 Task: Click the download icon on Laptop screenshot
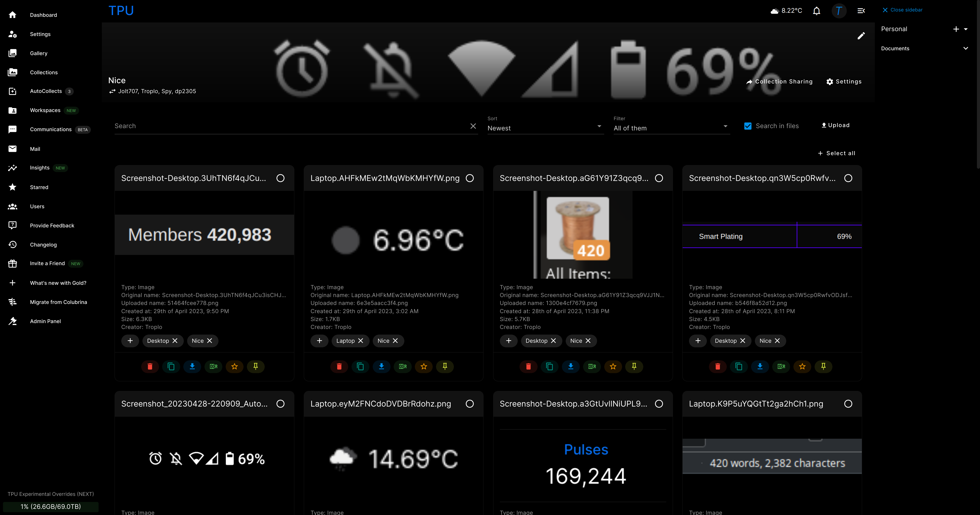[x=381, y=366]
